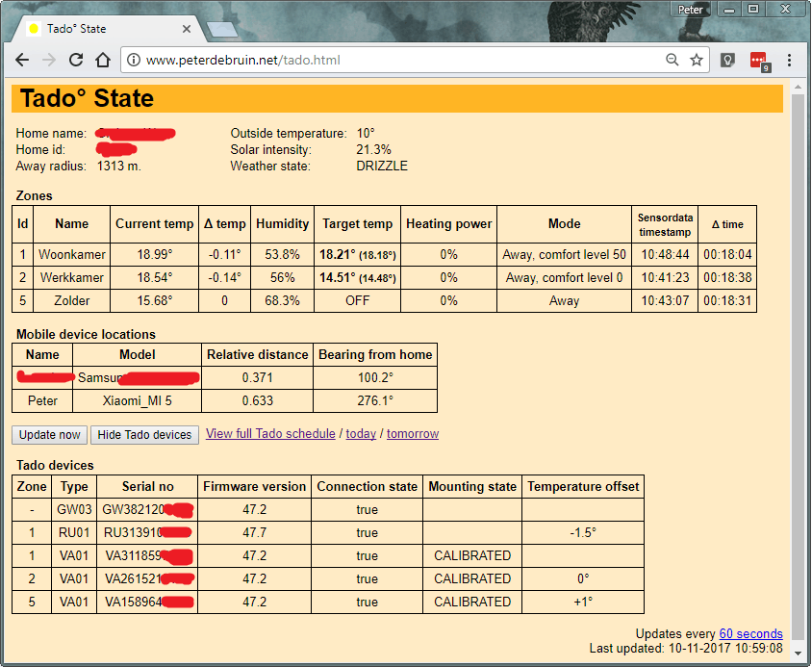Open the View full Tado schedule link
Viewport: 812px width, 667px height.
[270, 434]
